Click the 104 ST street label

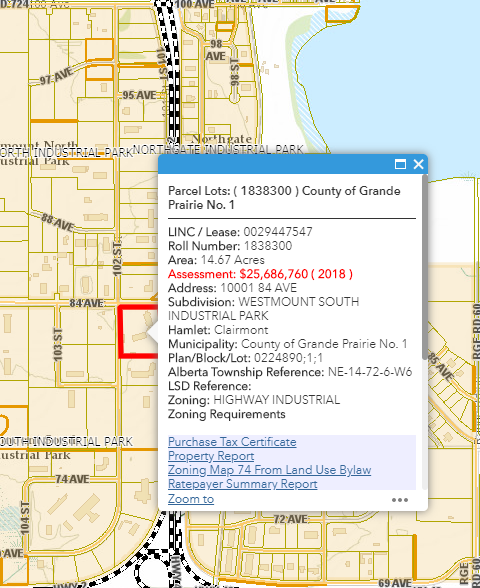(25, 518)
